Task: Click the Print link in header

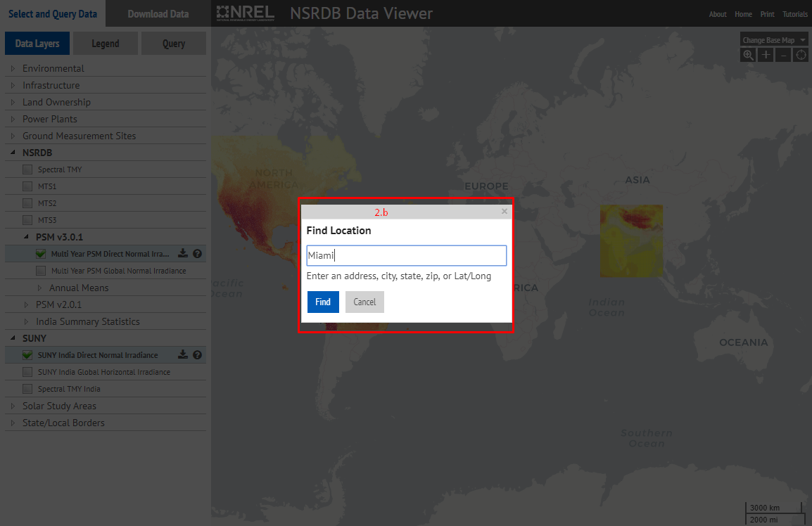Action: coord(768,14)
